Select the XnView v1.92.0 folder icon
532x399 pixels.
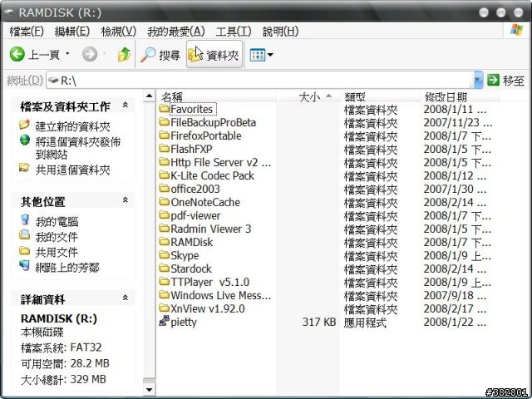pos(165,308)
